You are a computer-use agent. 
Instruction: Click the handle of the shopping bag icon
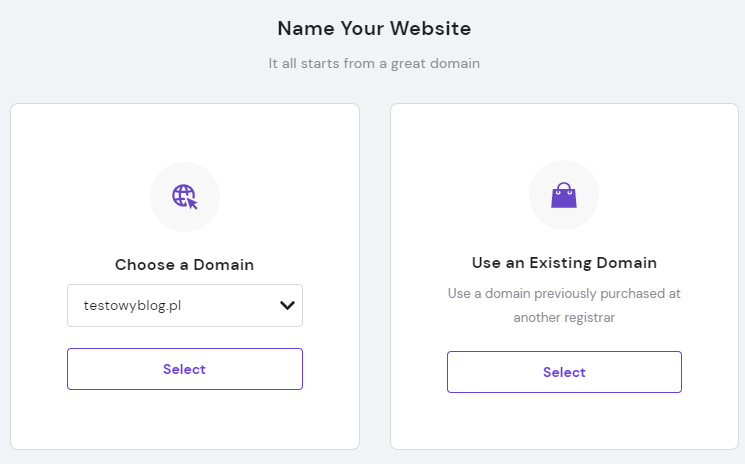coord(564,187)
